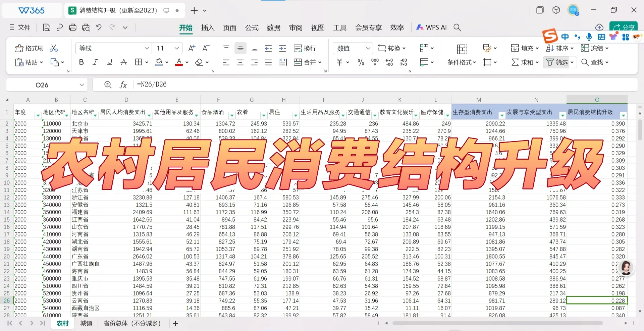The height and width of the screenshot is (331, 644).
Task: Apply center horizontal alignment
Action: tap(240, 62)
